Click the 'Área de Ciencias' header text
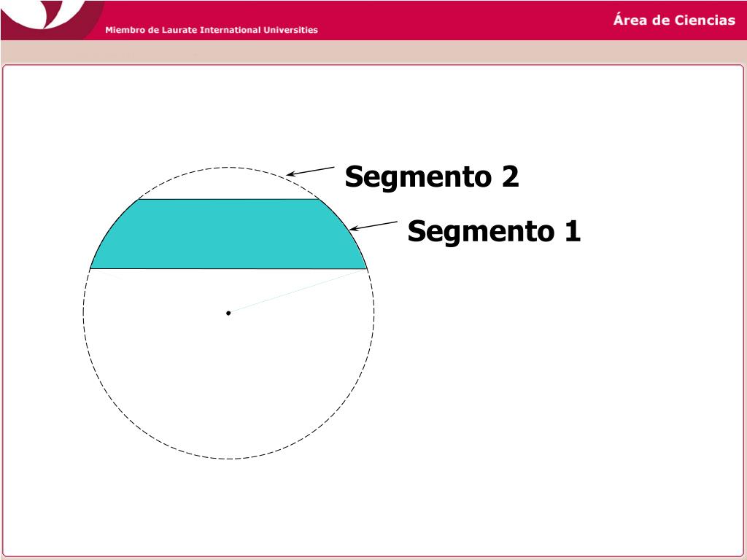 (x=674, y=20)
